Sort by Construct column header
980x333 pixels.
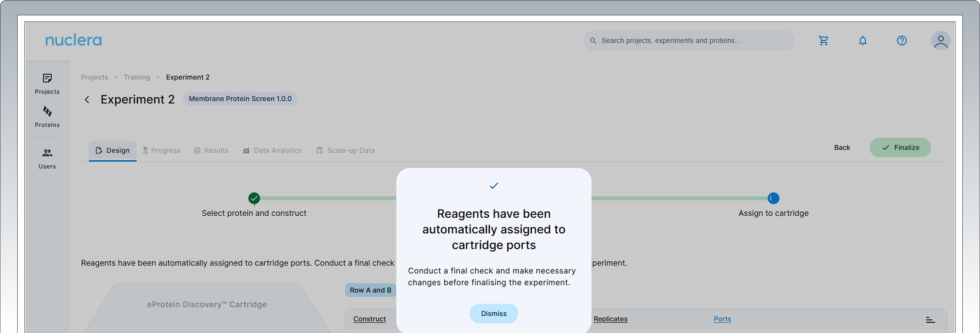pos(370,319)
